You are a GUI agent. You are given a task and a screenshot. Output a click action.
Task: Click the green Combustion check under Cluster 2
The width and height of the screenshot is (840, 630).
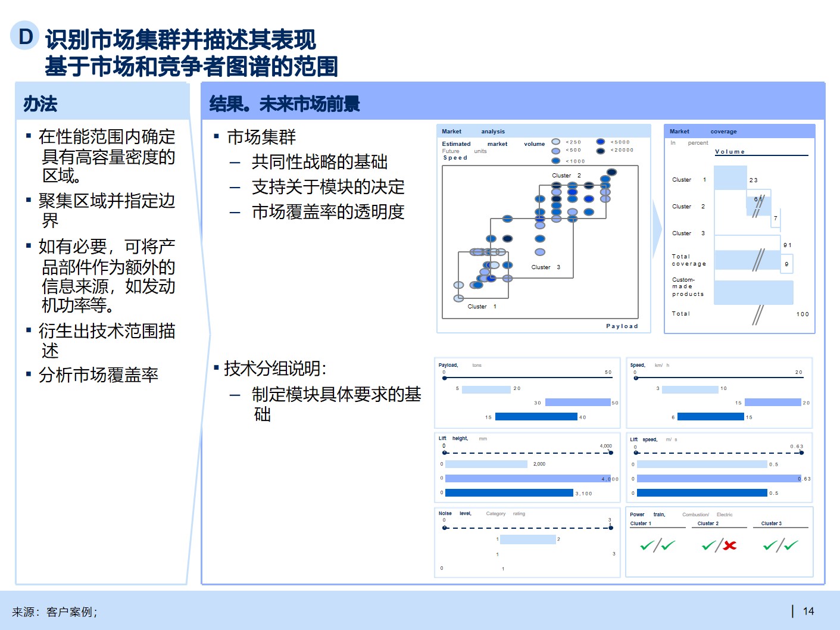click(x=710, y=545)
